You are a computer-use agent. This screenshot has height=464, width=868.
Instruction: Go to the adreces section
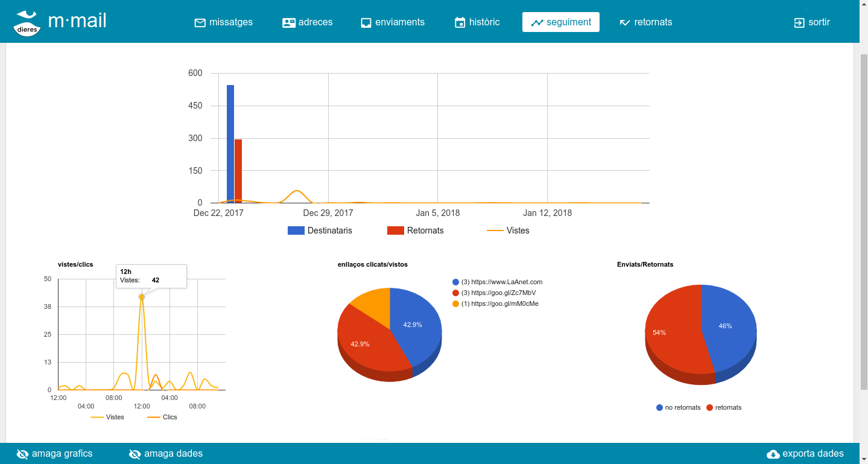(308, 22)
